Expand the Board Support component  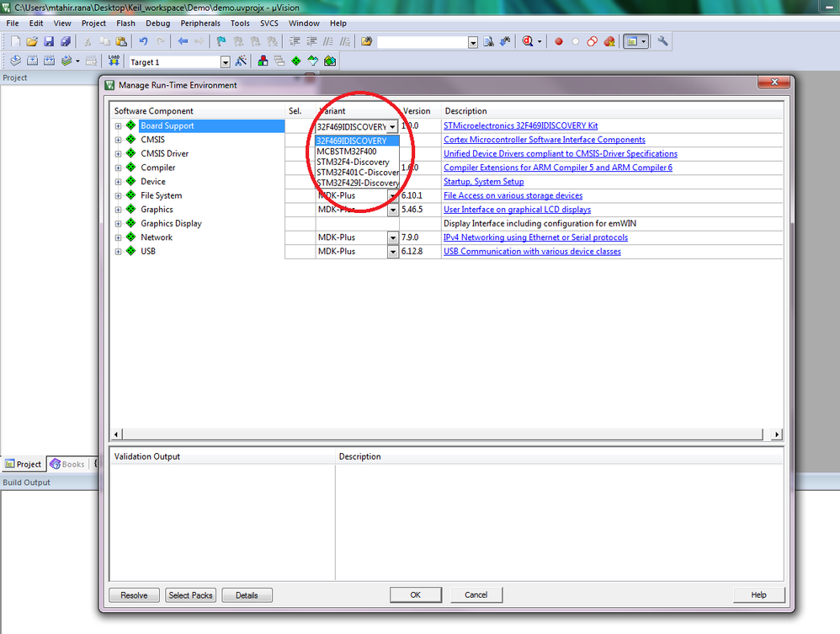tap(118, 126)
